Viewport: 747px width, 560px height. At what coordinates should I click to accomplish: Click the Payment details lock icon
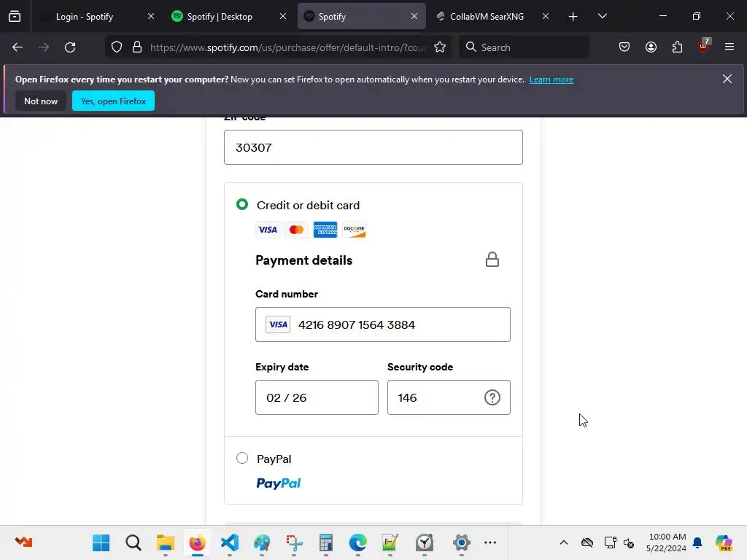tap(492, 260)
